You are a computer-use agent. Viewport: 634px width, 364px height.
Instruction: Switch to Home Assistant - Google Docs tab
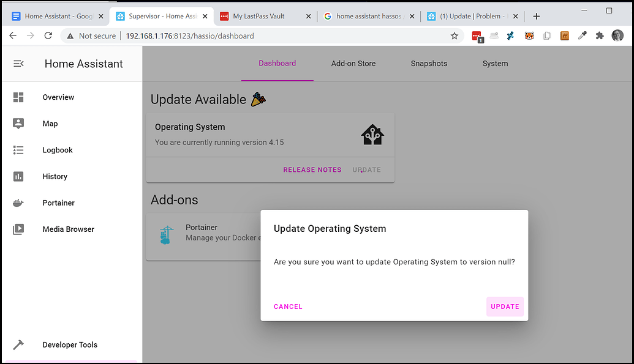[x=58, y=16]
